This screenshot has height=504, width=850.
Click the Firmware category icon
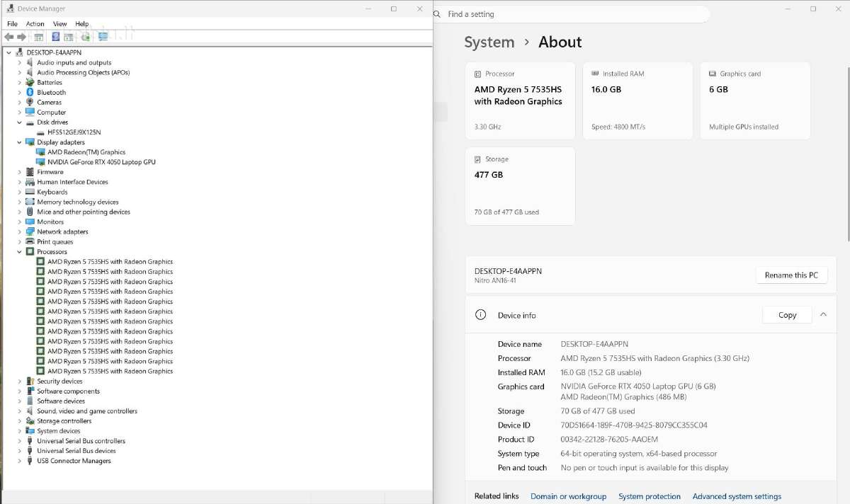30,172
